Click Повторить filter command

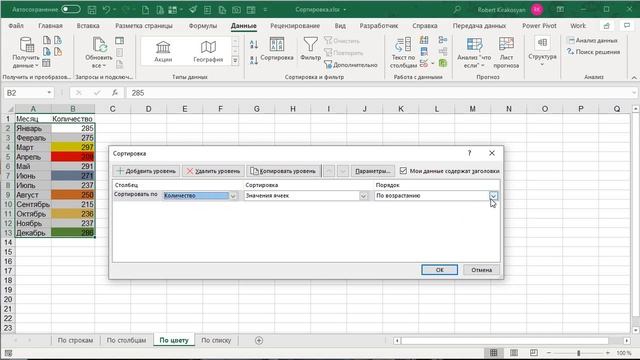pyautogui.click(x=343, y=53)
